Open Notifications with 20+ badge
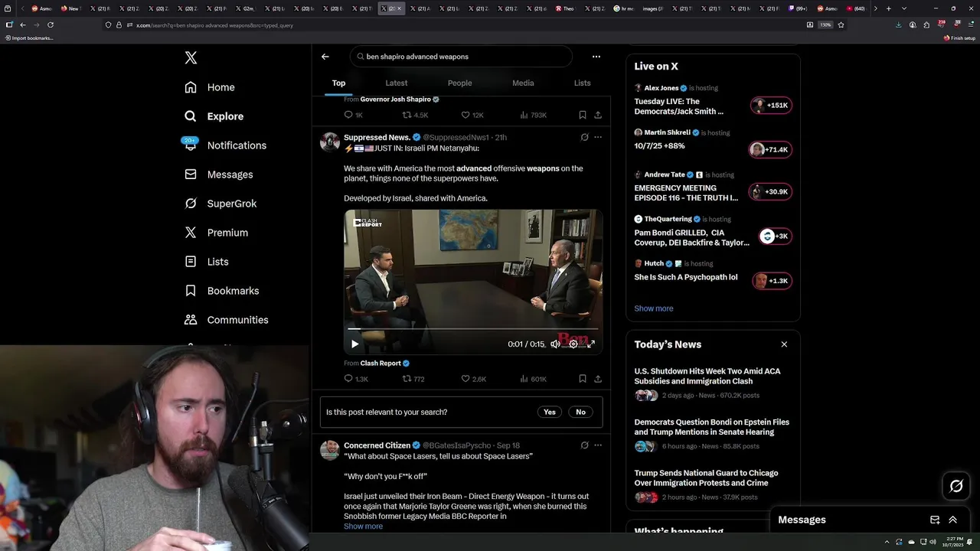 225,145
